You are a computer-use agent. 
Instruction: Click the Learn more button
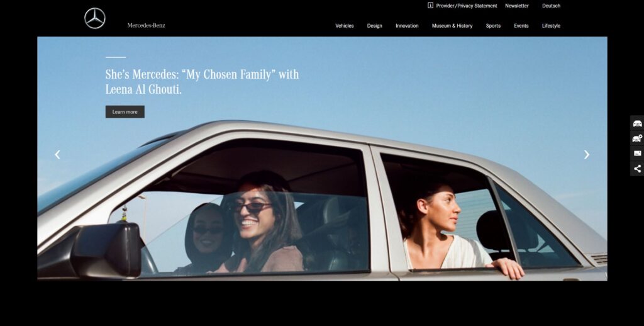[x=125, y=112]
